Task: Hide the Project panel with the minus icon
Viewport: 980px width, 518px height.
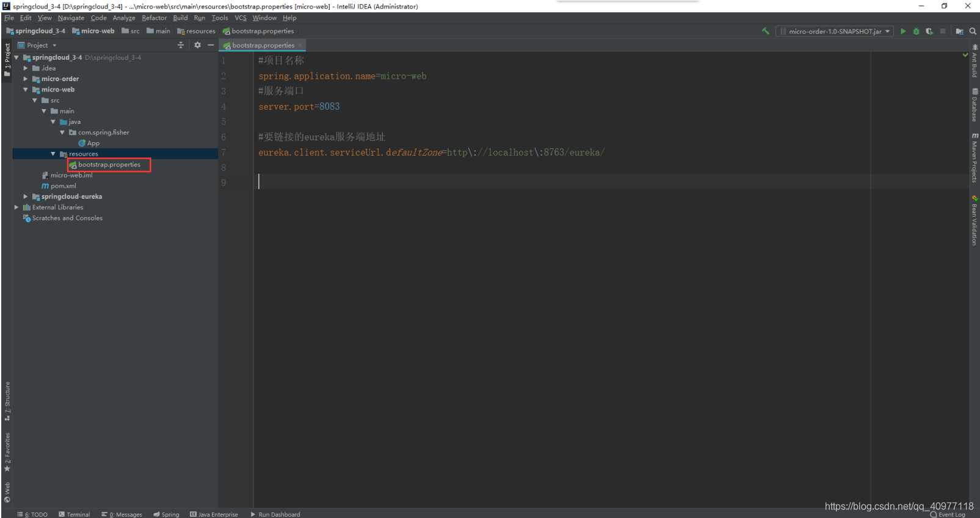Action: click(211, 45)
